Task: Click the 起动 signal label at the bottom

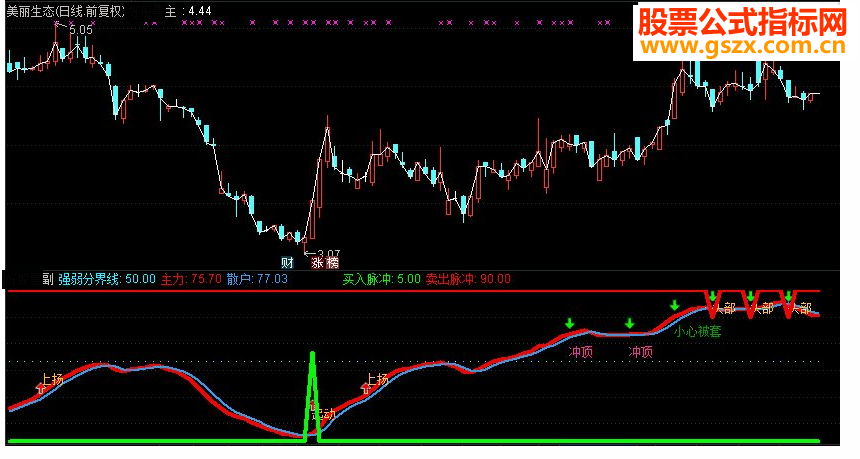Action: 324,414
